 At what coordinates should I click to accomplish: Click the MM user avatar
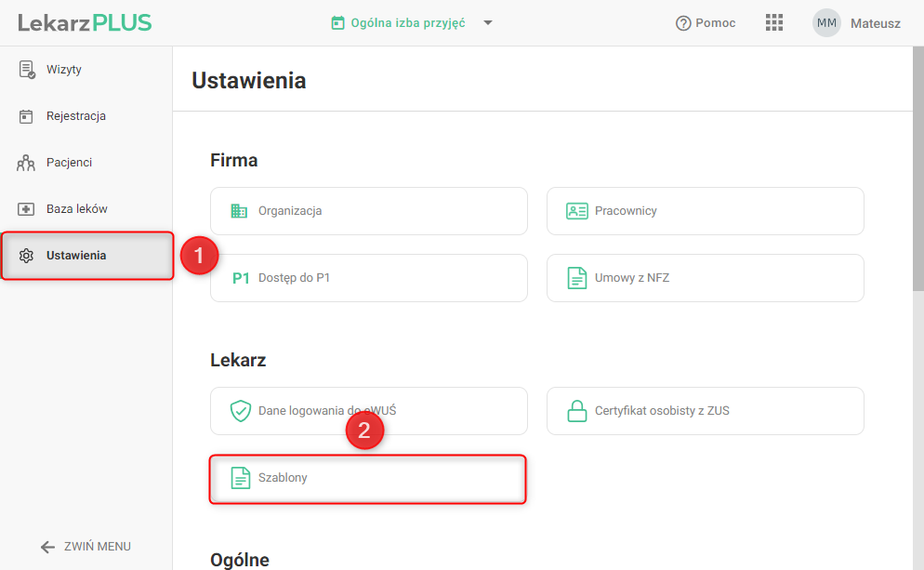(826, 23)
